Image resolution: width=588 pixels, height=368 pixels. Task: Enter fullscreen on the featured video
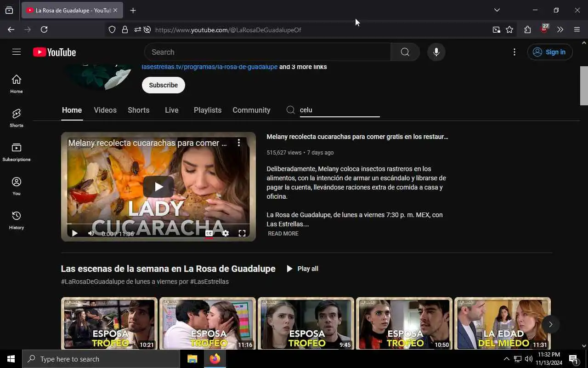point(242,233)
